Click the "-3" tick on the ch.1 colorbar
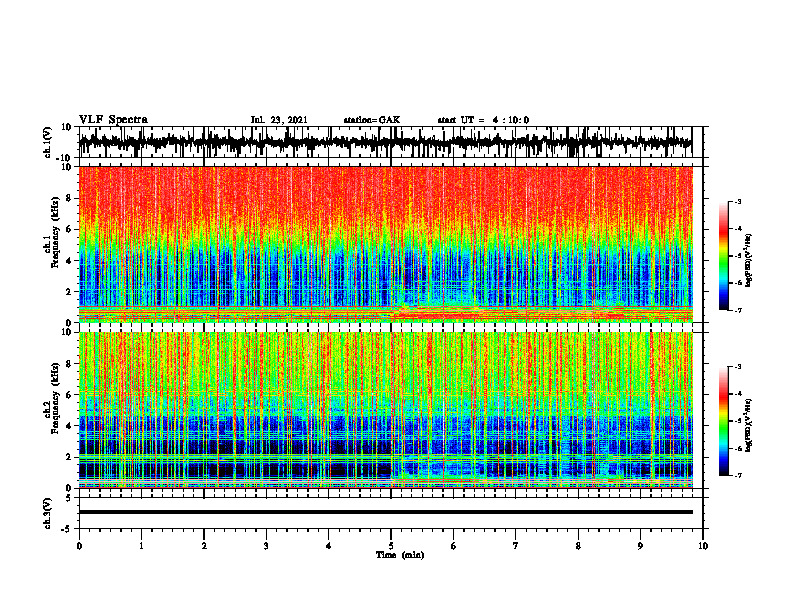The image size is (792, 612). 737,202
